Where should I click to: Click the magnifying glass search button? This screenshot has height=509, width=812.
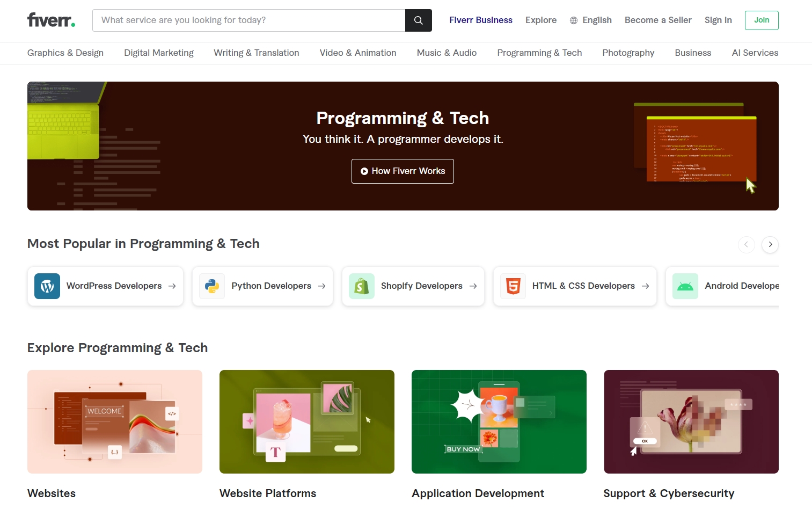click(419, 20)
